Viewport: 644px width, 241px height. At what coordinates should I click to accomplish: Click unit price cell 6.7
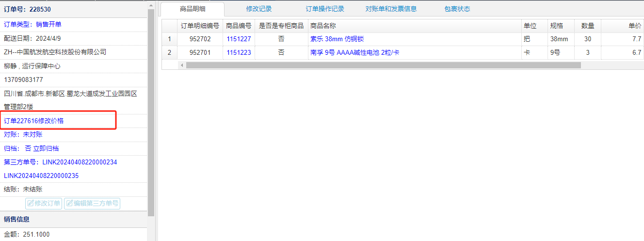click(x=623, y=52)
